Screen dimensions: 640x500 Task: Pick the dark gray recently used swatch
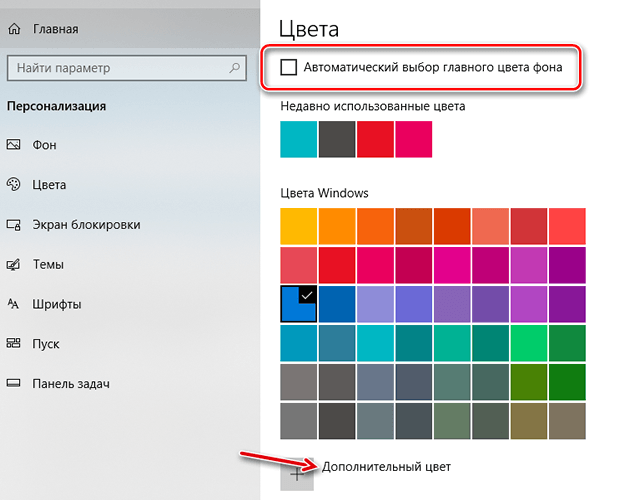click(337, 139)
